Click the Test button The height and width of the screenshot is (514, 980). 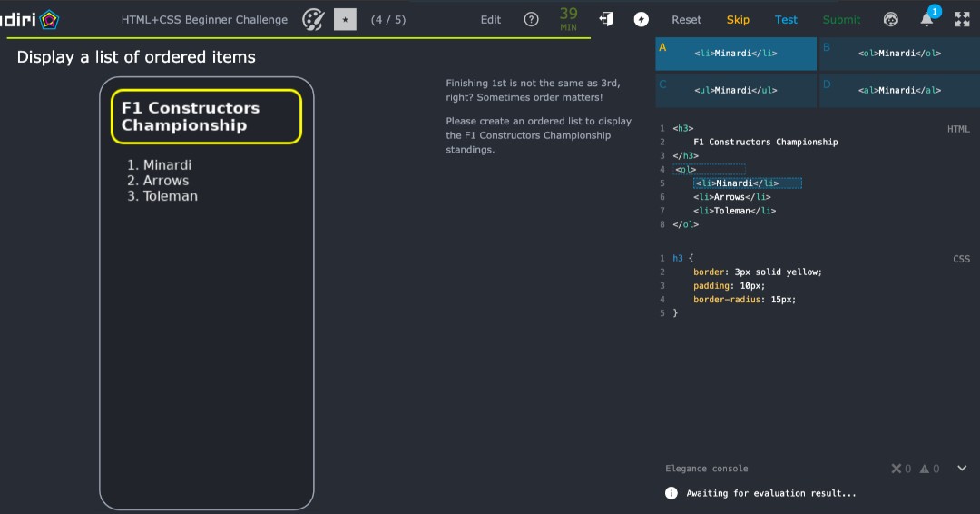[x=786, y=19]
